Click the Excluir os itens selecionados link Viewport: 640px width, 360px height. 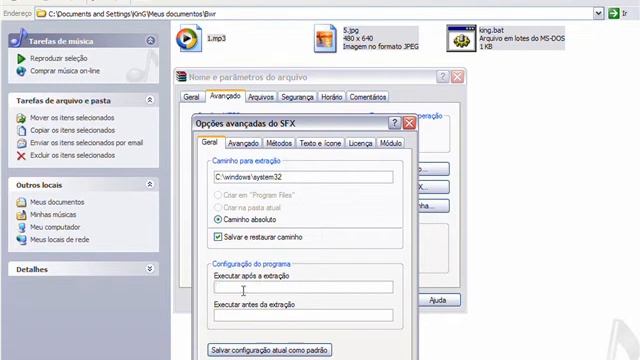tap(73, 156)
